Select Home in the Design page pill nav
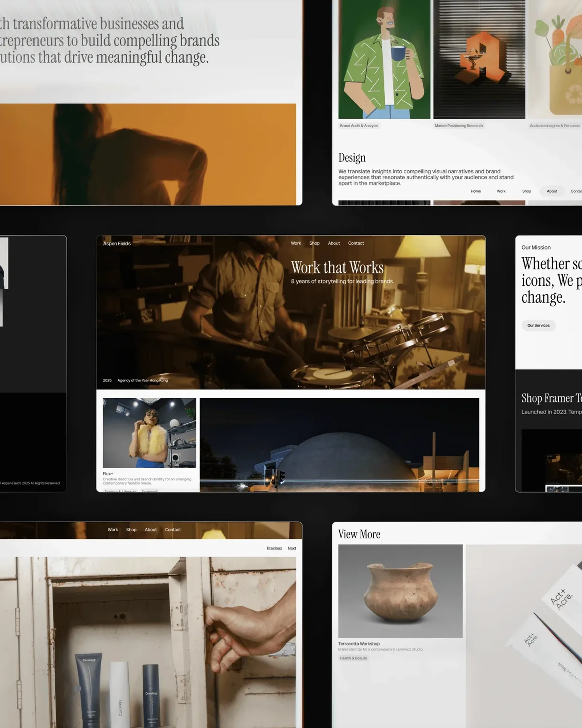Screen dimensions: 582x728 [476, 191]
